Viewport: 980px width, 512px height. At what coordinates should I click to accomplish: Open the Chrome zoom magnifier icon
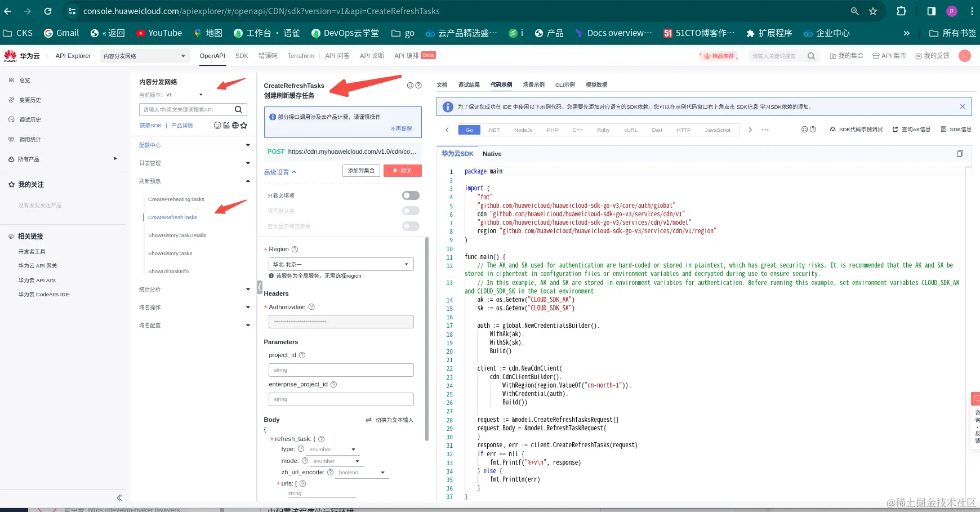(x=854, y=11)
